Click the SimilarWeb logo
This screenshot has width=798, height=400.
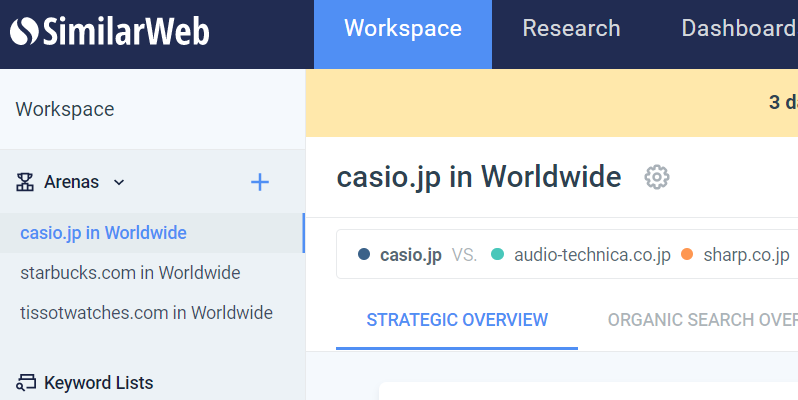tap(109, 31)
